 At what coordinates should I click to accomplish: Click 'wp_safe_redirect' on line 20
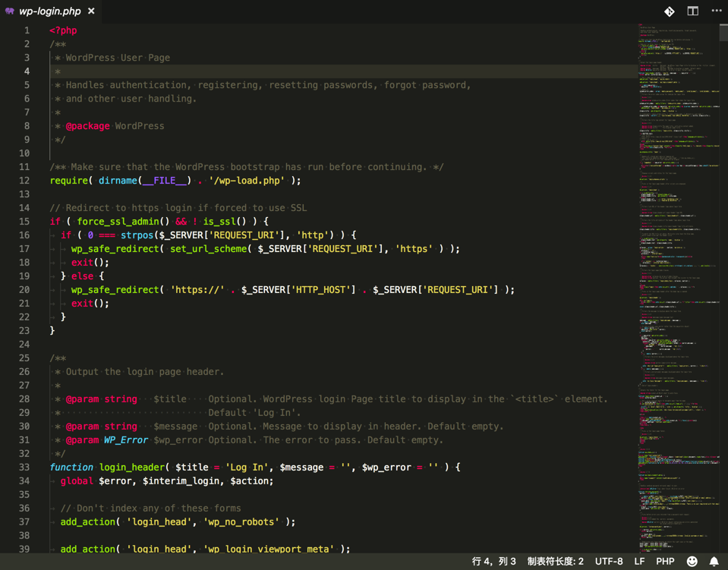click(x=115, y=290)
